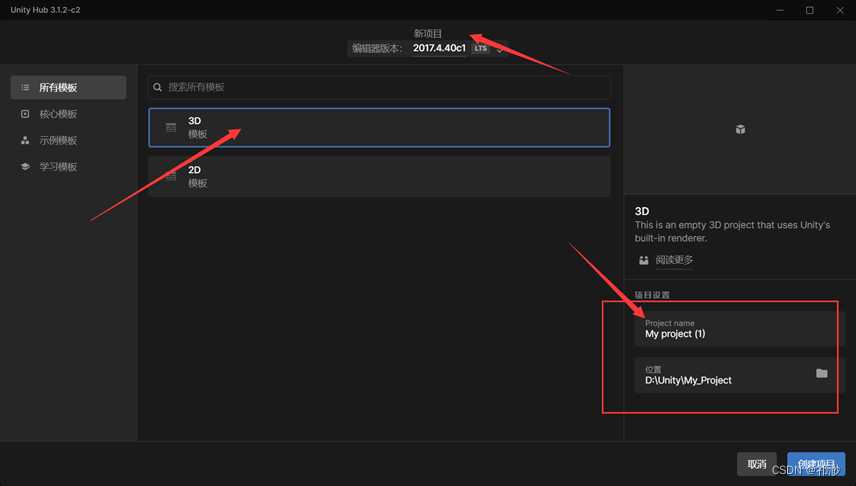The image size is (856, 486).
Task: Minimize the Unity Hub window
Action: pos(780,10)
